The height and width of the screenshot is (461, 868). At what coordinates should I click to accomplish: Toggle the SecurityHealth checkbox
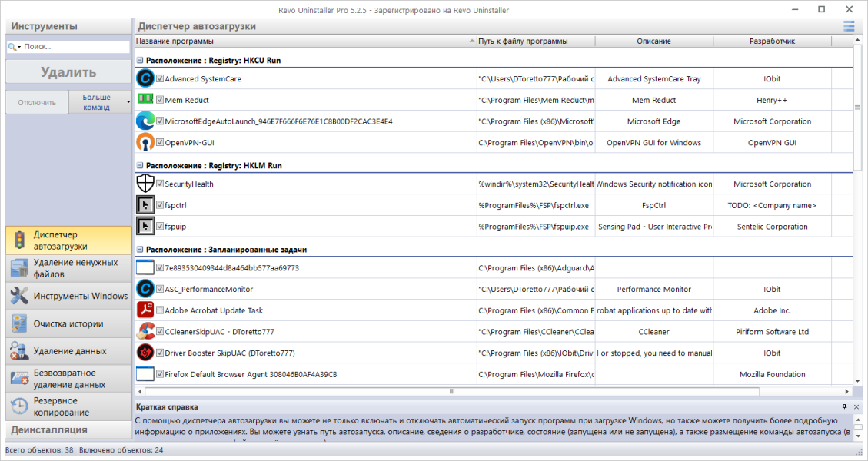click(160, 184)
